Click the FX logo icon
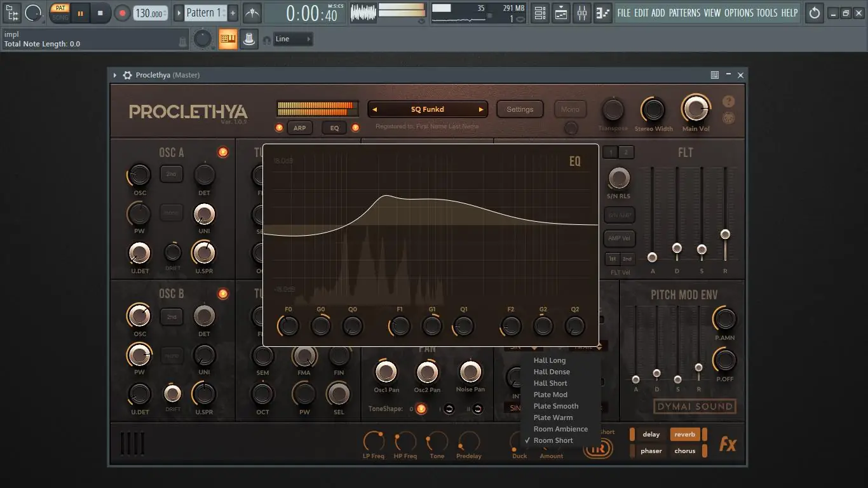 coord(728,444)
